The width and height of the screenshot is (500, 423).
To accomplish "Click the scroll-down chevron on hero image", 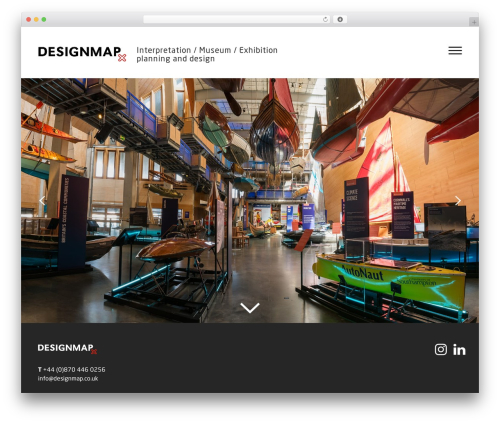I will (x=250, y=308).
